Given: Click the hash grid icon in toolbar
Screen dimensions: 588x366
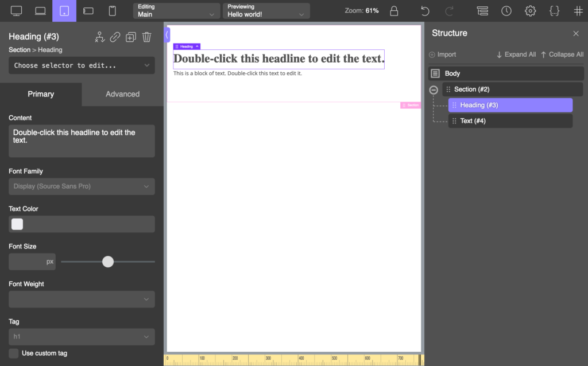Looking at the screenshot, I should pos(578,11).
